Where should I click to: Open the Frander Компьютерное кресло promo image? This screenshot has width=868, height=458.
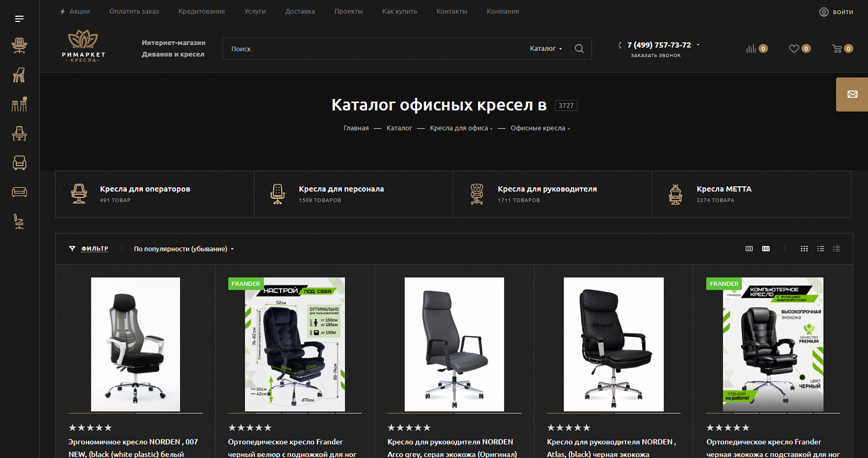tap(773, 344)
